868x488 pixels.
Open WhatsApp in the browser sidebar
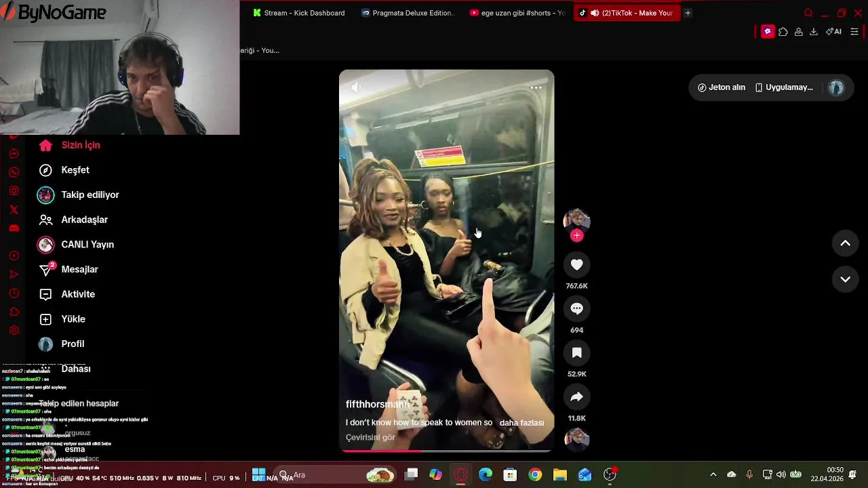pos(14,172)
